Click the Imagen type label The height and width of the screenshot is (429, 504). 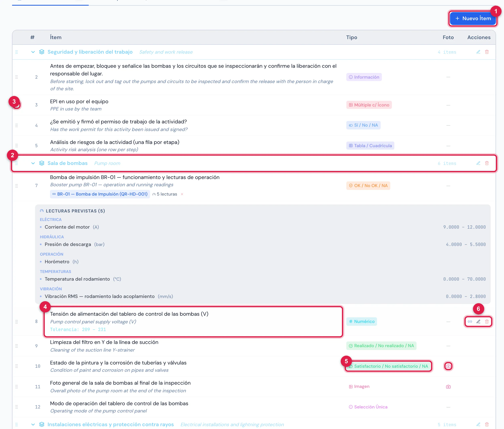[x=359, y=387]
